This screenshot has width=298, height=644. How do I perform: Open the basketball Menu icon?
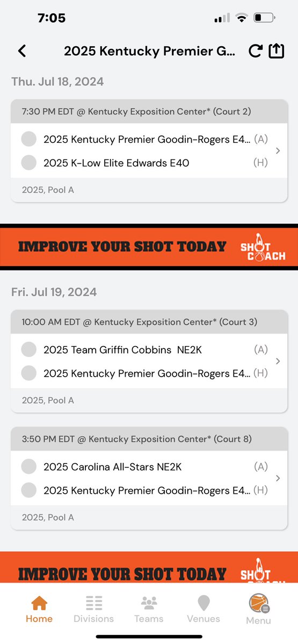click(x=259, y=604)
